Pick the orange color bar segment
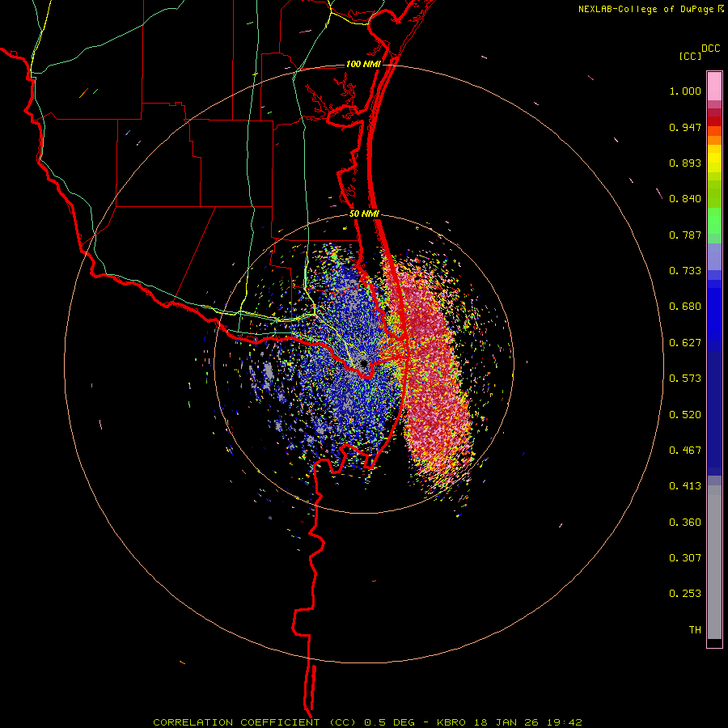 714,140
